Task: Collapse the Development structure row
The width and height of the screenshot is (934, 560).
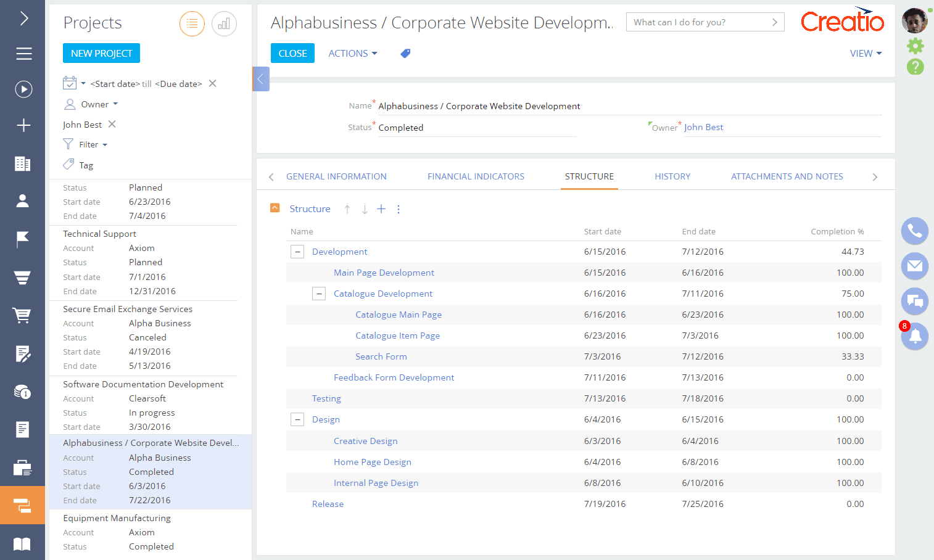Action: (297, 251)
